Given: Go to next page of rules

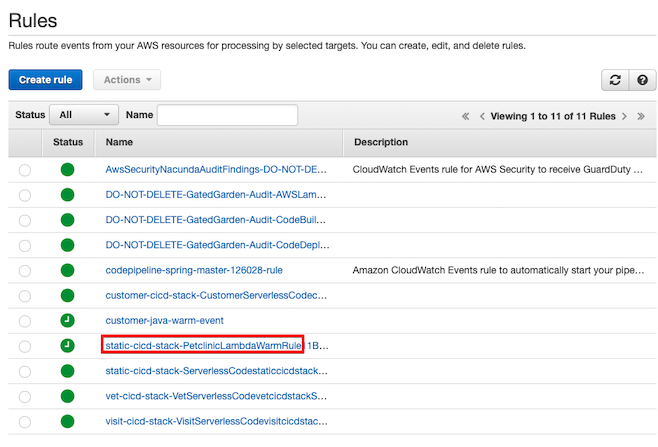Looking at the screenshot, I should [624, 116].
